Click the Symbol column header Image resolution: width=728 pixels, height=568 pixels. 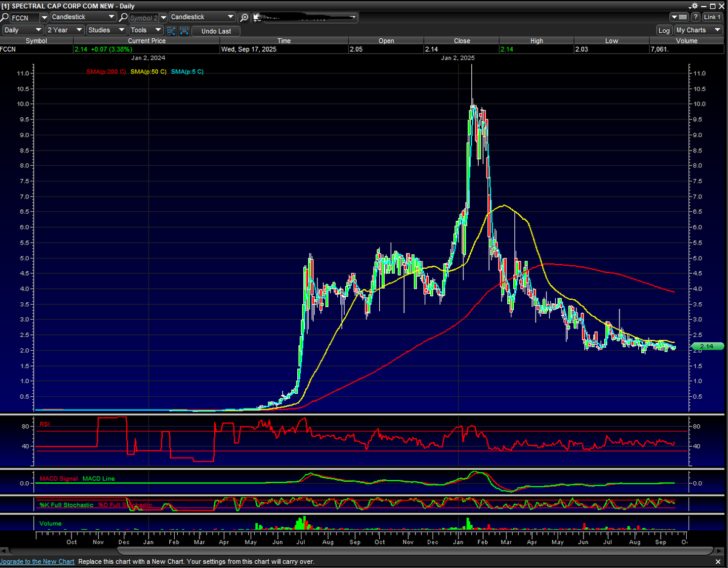pos(36,41)
